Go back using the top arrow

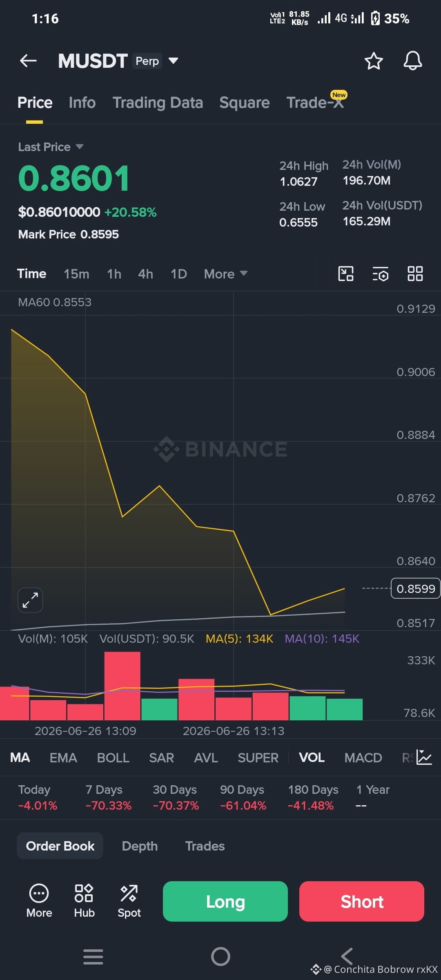[x=28, y=61]
